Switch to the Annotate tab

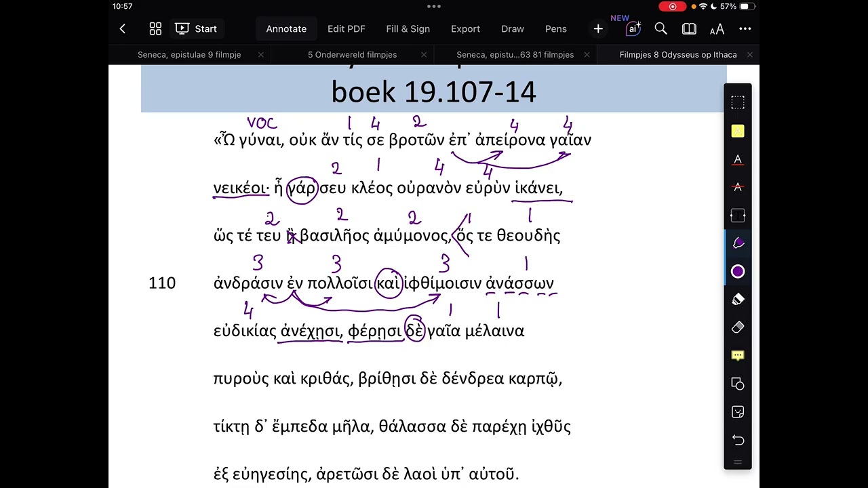pyautogui.click(x=286, y=28)
